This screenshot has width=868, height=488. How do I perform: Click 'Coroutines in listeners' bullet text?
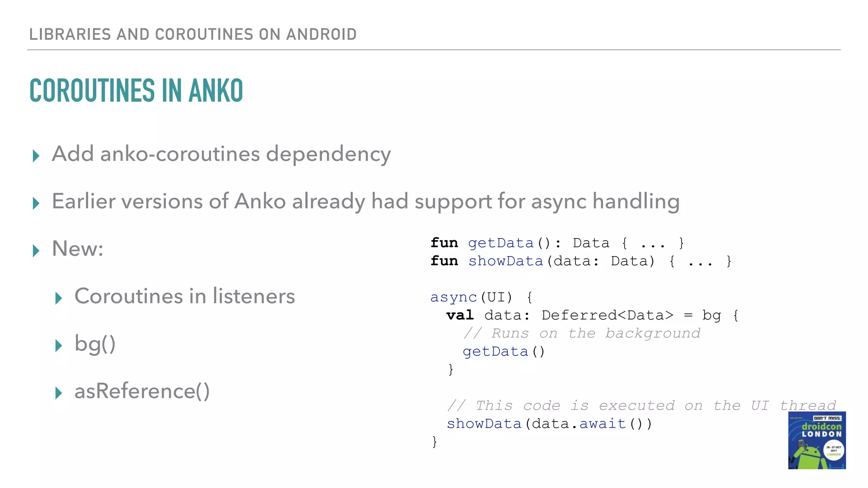click(184, 296)
